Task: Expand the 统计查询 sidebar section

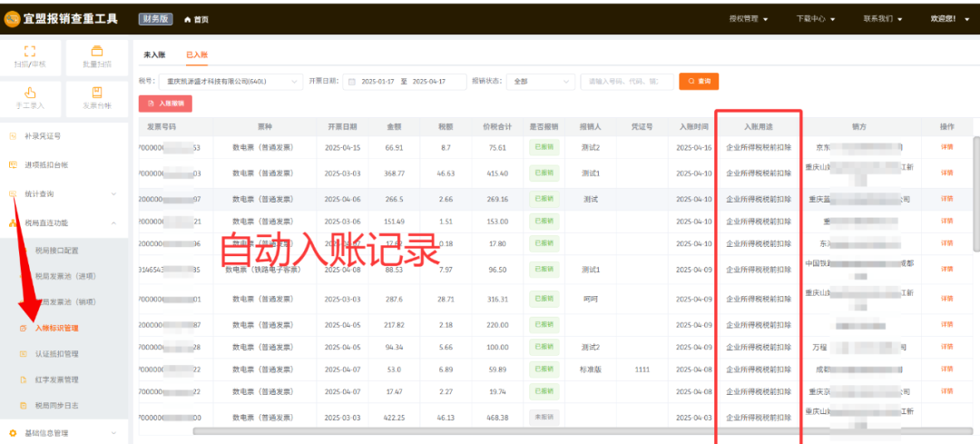Action: (113, 194)
